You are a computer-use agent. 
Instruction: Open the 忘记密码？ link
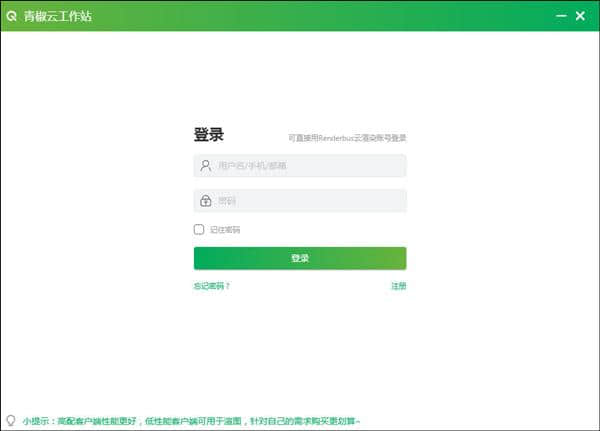point(212,286)
